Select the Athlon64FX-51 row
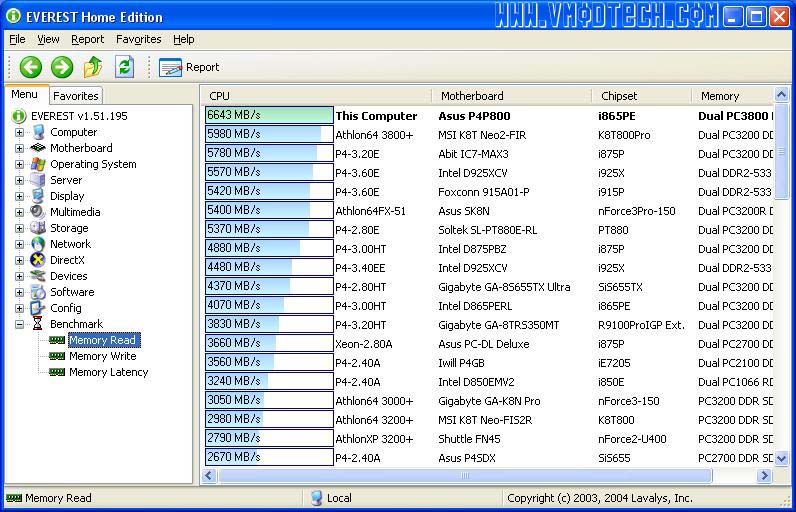The image size is (796, 512). coord(489,211)
